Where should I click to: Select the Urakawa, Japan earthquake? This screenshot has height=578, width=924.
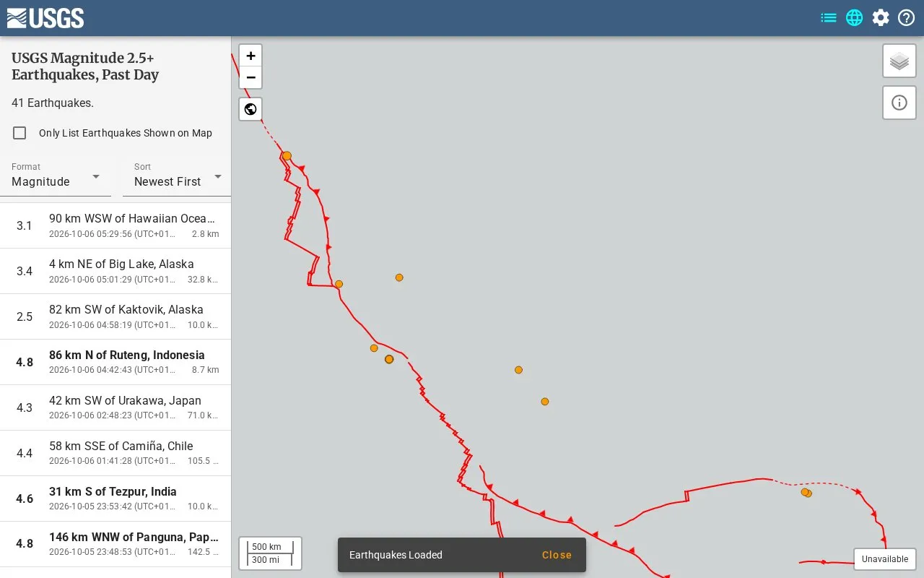click(115, 407)
